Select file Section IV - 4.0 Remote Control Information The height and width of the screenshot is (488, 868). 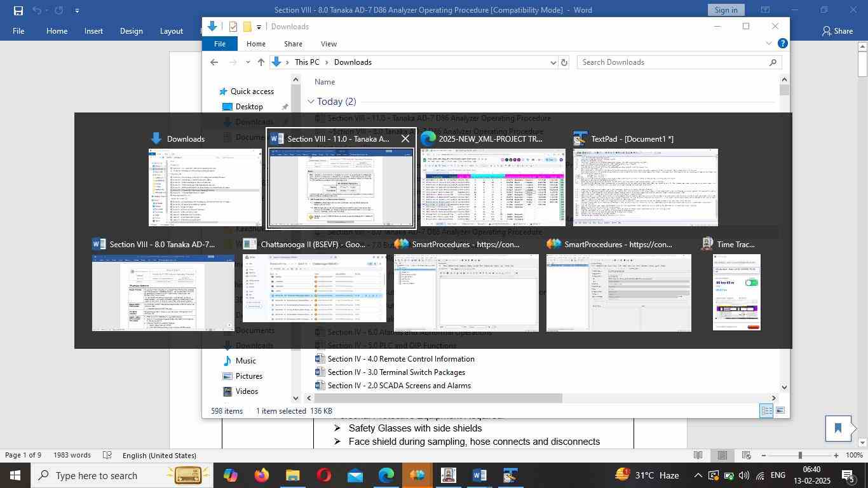401,359
